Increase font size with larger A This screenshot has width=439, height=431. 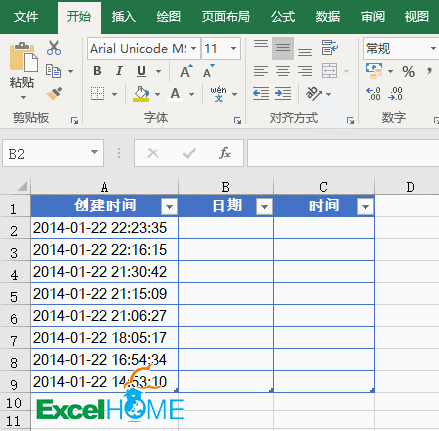click(186, 71)
